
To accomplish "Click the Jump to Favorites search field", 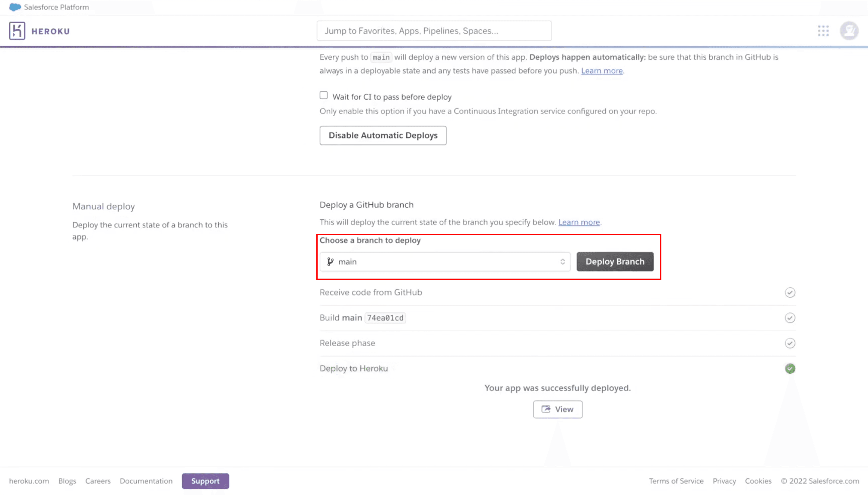I will click(x=433, y=30).
